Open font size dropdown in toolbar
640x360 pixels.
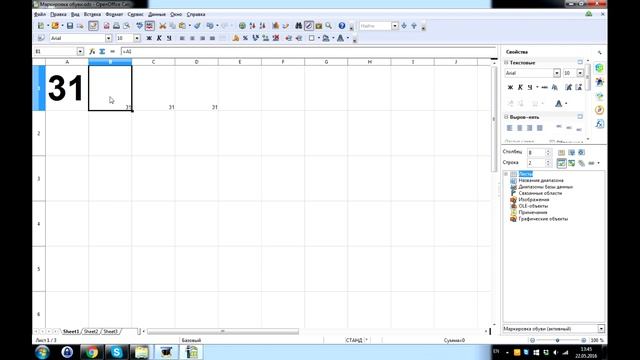point(137,38)
